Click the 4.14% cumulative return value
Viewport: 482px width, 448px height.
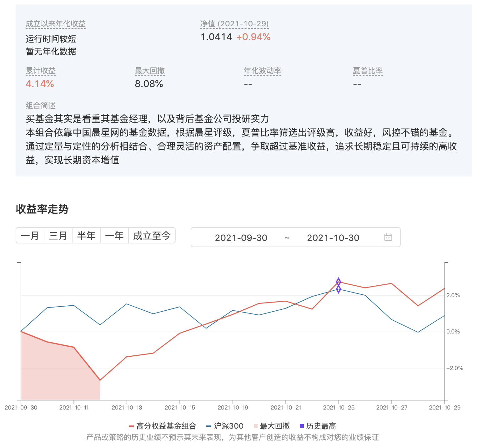pyautogui.click(x=40, y=84)
